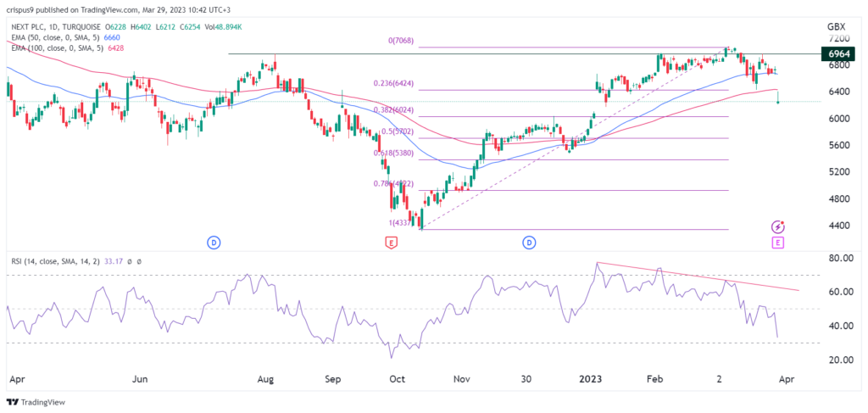Click the Nov label on the time axis

[x=462, y=380]
